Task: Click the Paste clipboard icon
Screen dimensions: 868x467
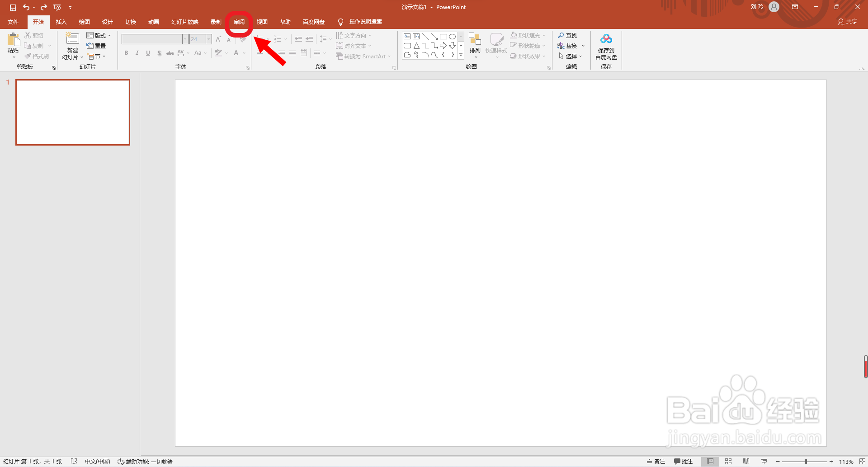Action: point(13,39)
